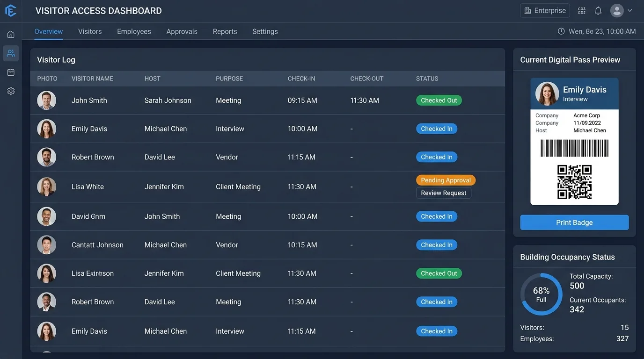Open the Enterprise organization selector
644x359 pixels.
[545, 11]
